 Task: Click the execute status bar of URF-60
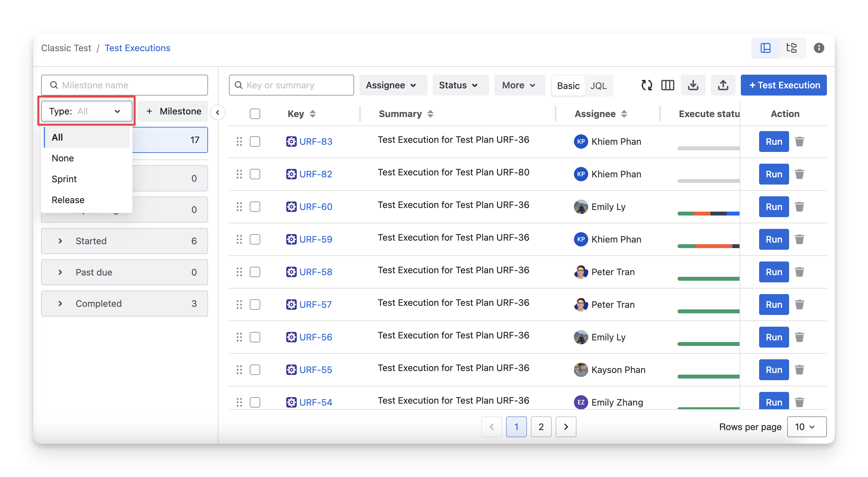click(708, 214)
